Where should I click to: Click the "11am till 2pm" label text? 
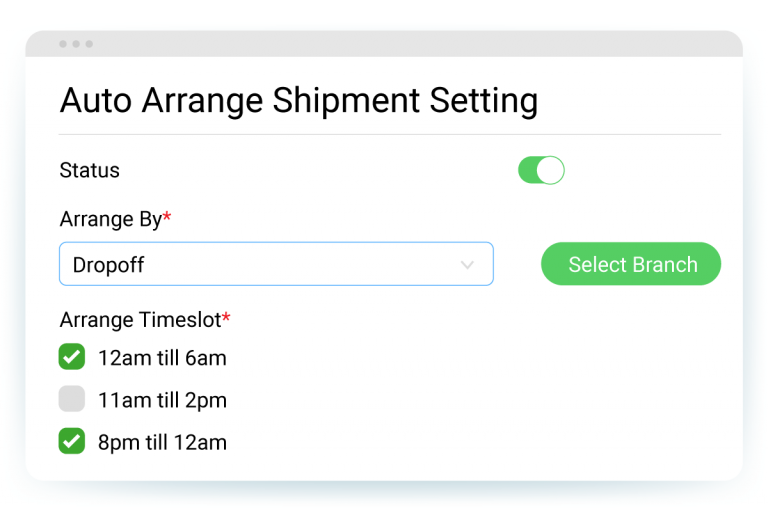click(162, 400)
